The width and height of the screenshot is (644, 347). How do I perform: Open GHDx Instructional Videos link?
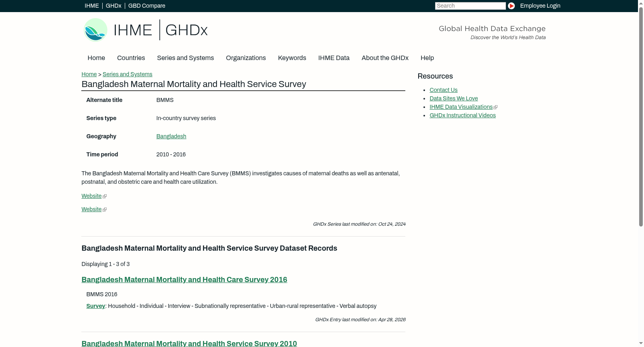(462, 115)
